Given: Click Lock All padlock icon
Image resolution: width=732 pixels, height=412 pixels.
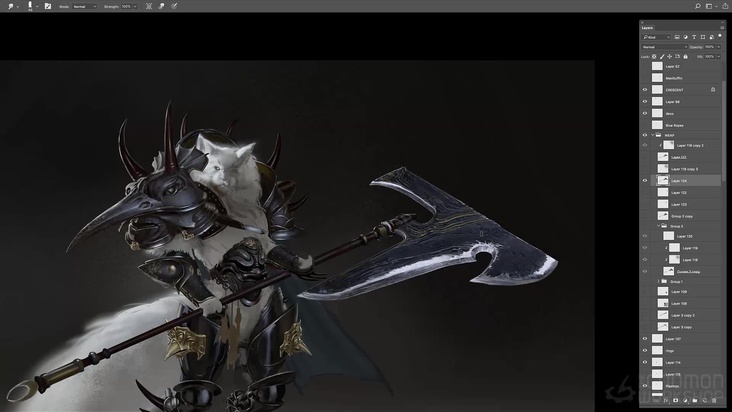Looking at the screenshot, I should click(685, 56).
